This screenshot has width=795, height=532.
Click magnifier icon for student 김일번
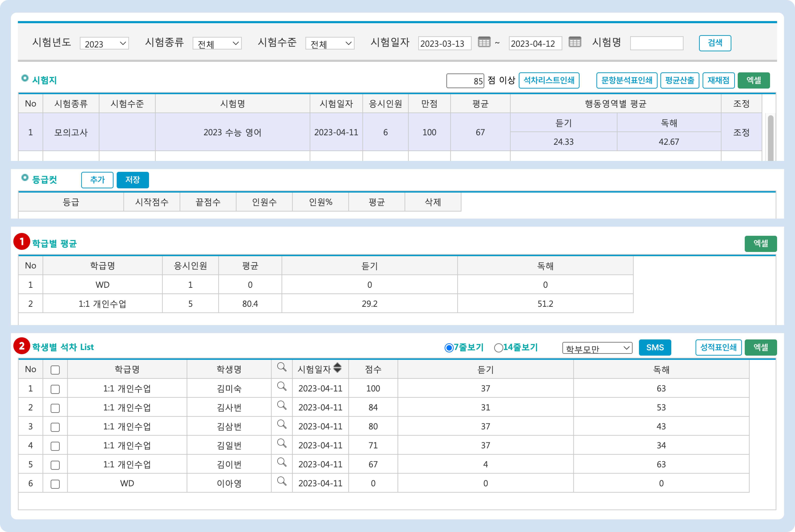click(x=282, y=443)
